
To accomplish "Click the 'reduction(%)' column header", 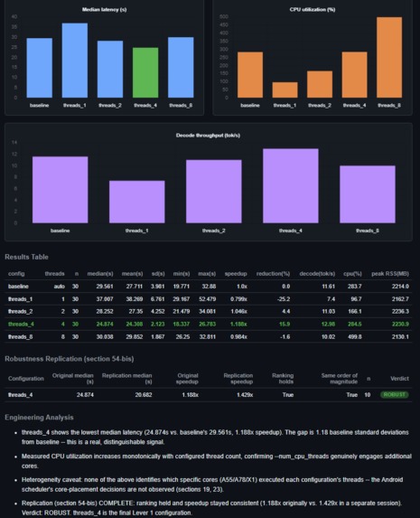I will pyautogui.click(x=273, y=274).
